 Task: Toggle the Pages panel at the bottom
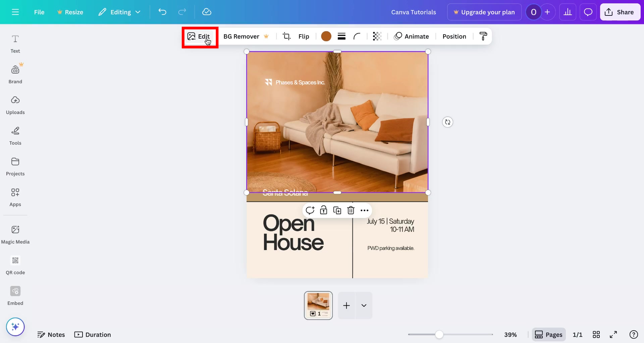click(549, 334)
